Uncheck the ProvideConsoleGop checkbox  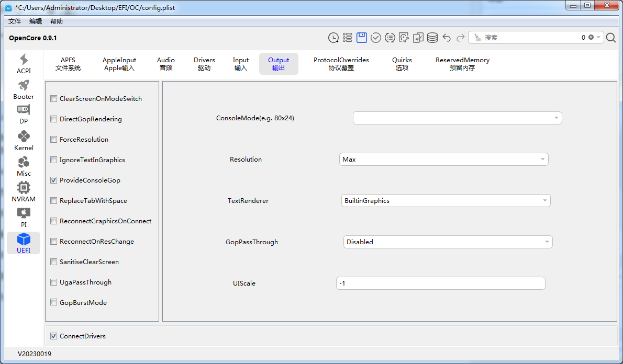[54, 180]
